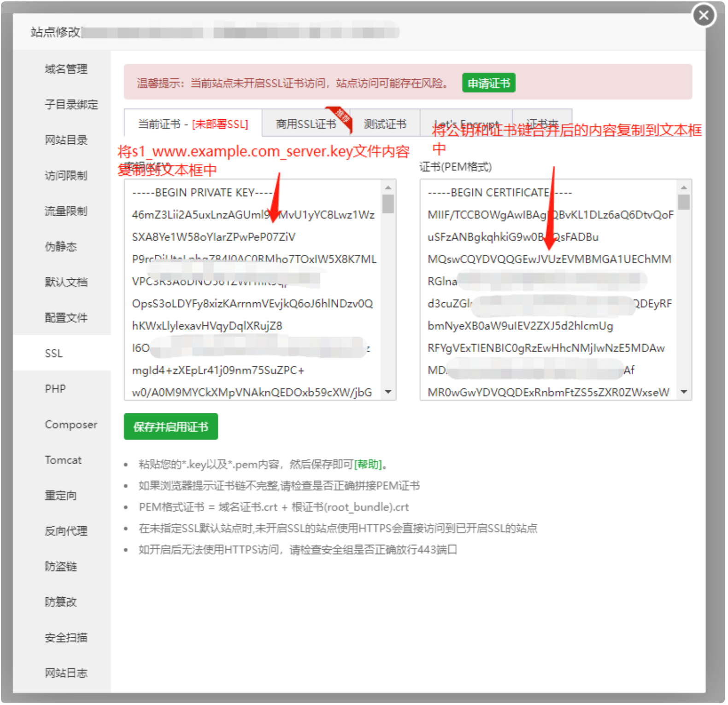Click the green 申请证书 button
Image resolution: width=728 pixels, height=705 pixels.
[488, 83]
